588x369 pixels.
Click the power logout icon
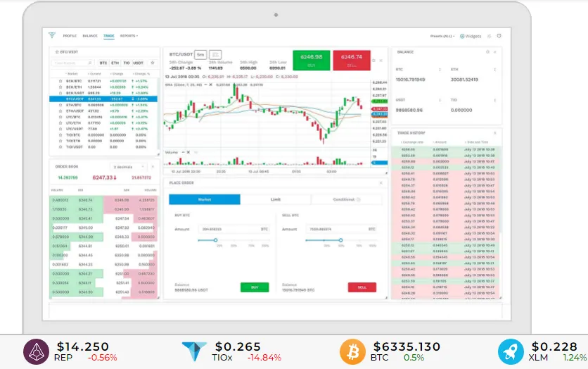[499, 36]
